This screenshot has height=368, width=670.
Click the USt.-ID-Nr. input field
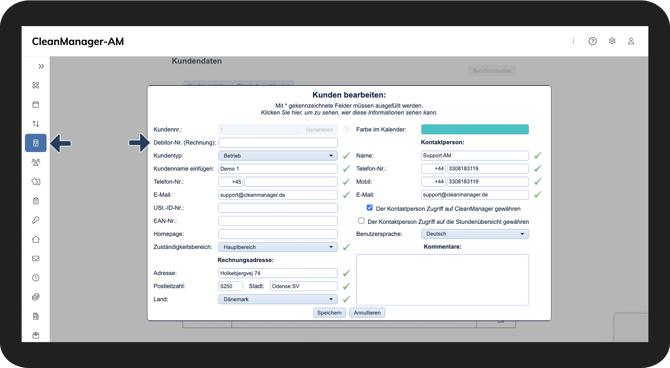click(278, 208)
